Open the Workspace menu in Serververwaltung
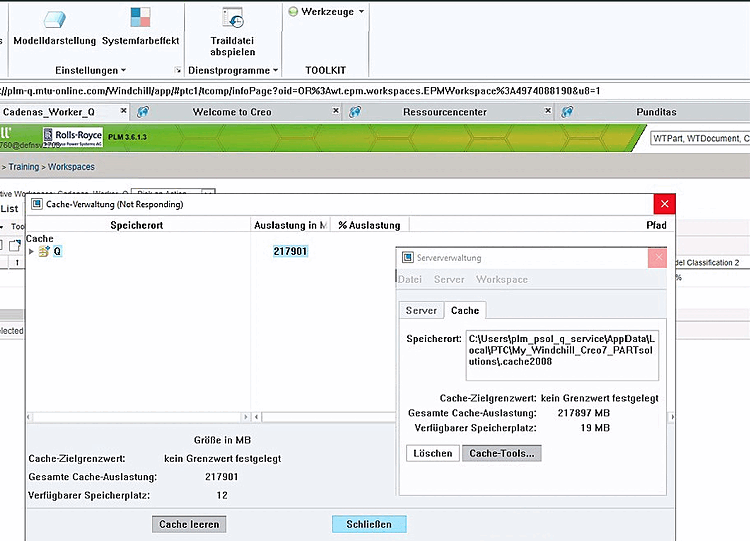 pyautogui.click(x=502, y=279)
